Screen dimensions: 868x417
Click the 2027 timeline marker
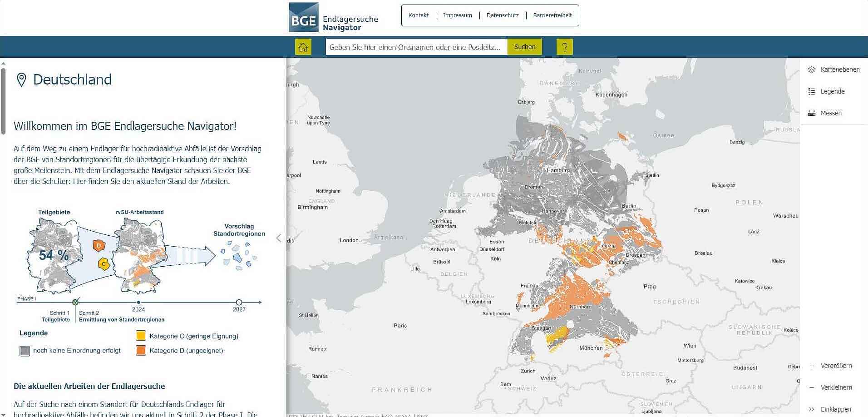[x=239, y=302]
